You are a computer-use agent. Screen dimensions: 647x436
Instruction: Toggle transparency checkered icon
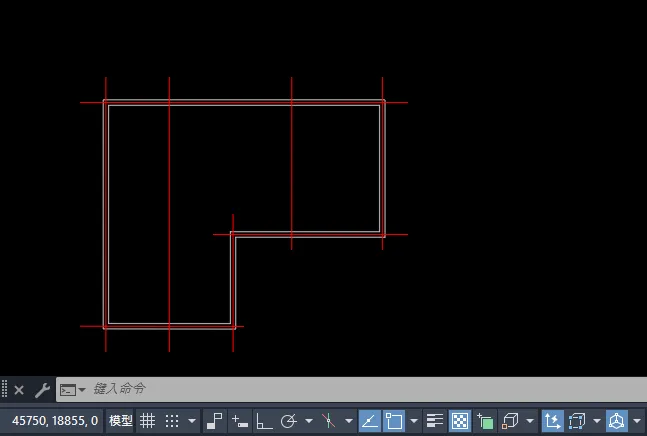pos(460,421)
